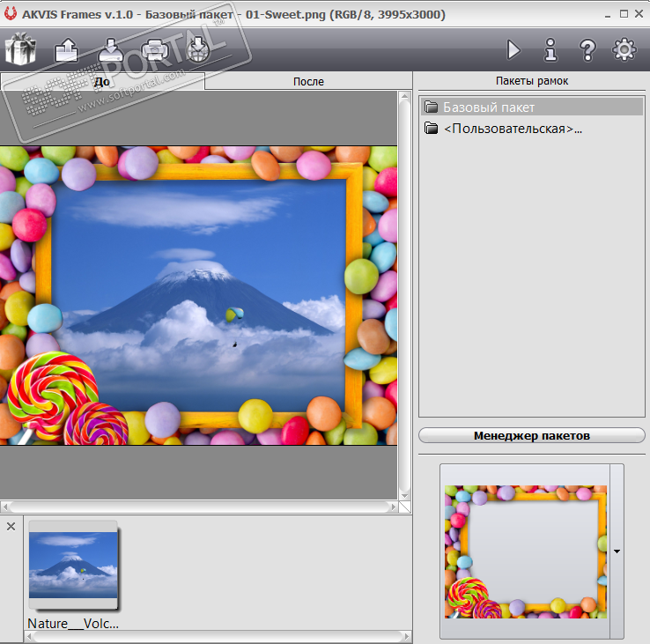Open help with question mark icon
Screen dimensions: 650x644
point(587,50)
